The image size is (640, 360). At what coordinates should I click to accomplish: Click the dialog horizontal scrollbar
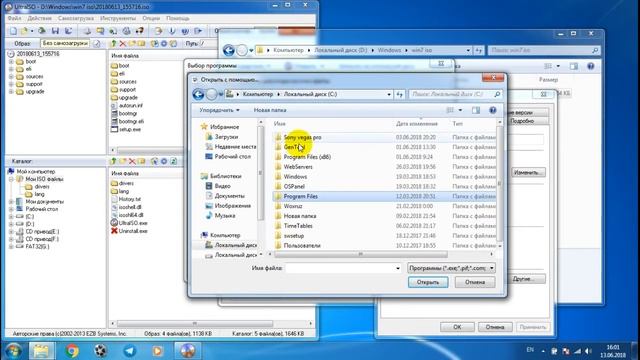pyautogui.click(x=360, y=254)
